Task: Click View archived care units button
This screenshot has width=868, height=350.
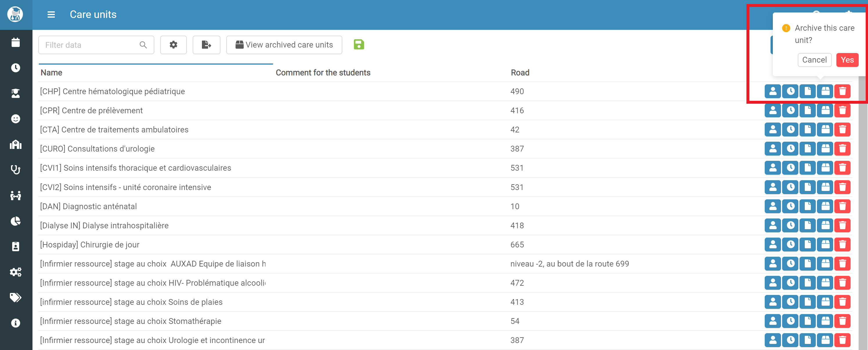Action: [x=284, y=45]
